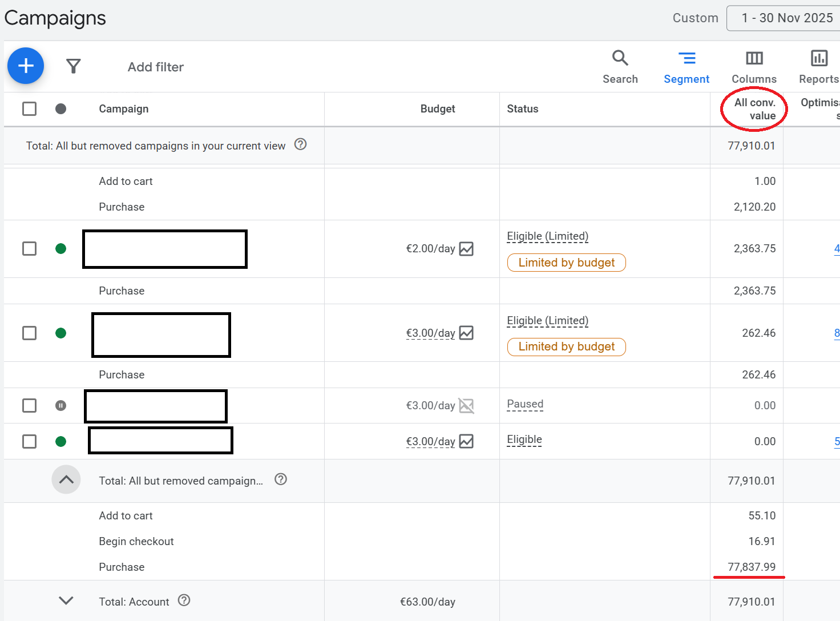Sort by the Budget column header

pos(438,109)
